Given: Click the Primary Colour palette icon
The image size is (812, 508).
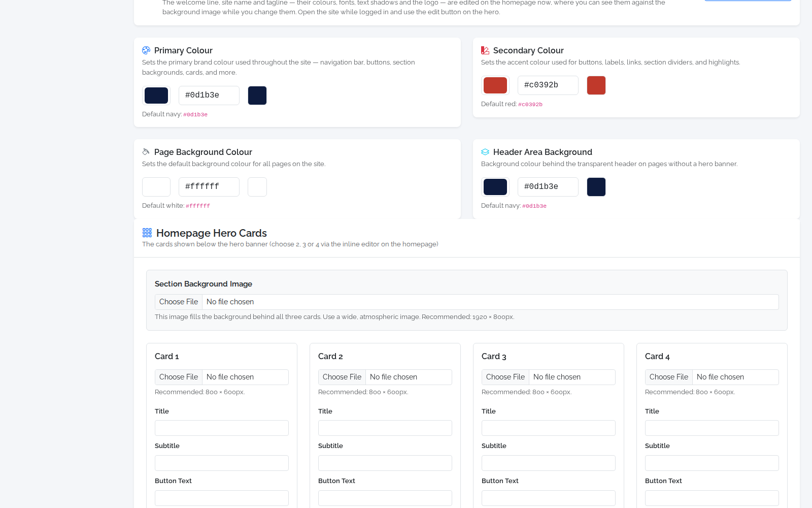Looking at the screenshot, I should (146, 50).
